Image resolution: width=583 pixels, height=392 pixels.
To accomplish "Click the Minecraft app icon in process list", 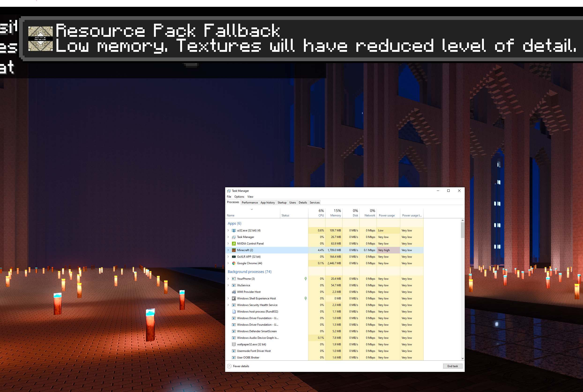I will point(234,250).
